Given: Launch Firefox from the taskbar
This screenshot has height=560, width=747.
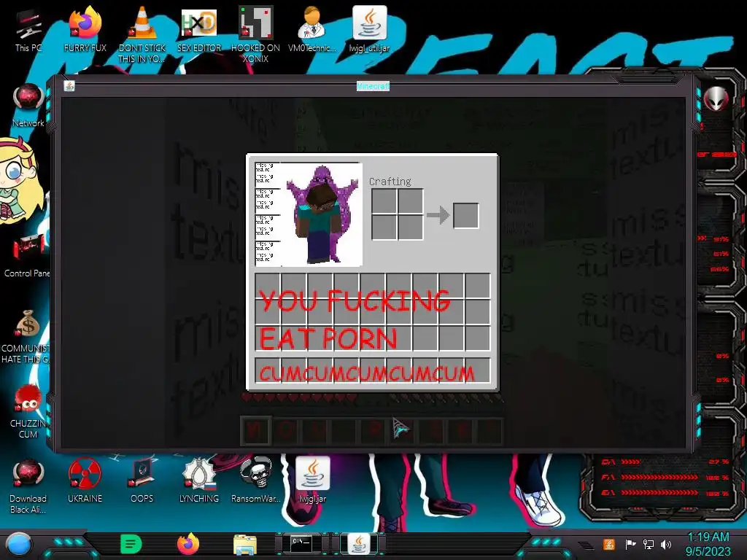Looking at the screenshot, I should (188, 544).
